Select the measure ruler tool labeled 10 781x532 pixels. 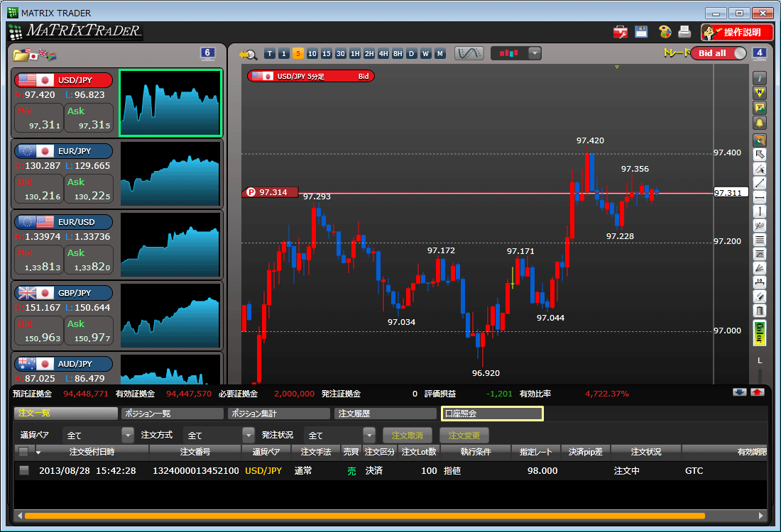(759, 283)
